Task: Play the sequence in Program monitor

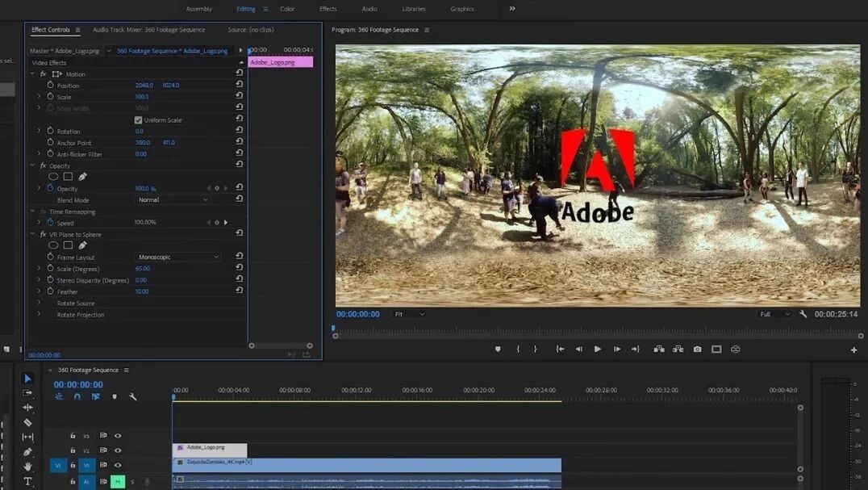Action: [x=597, y=350]
